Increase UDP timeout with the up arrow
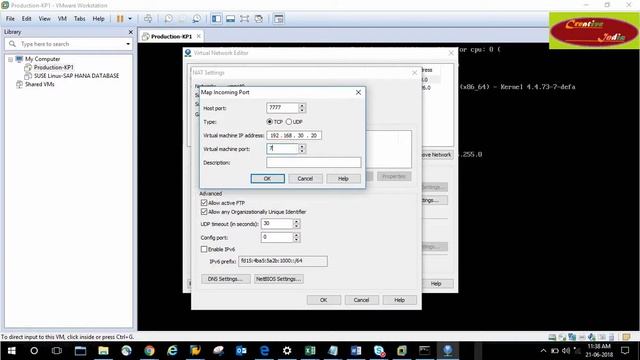Screen dimensions: 640x360 pyautogui.click(x=297, y=221)
